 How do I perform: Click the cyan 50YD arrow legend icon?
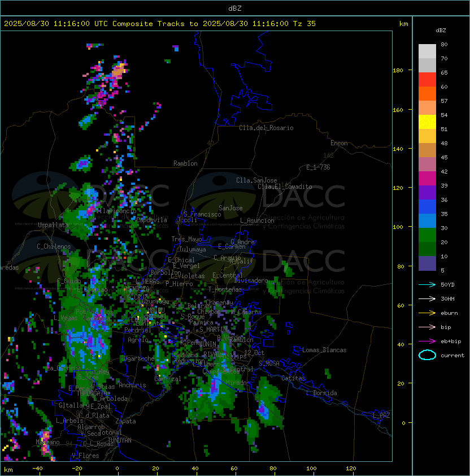427,284
